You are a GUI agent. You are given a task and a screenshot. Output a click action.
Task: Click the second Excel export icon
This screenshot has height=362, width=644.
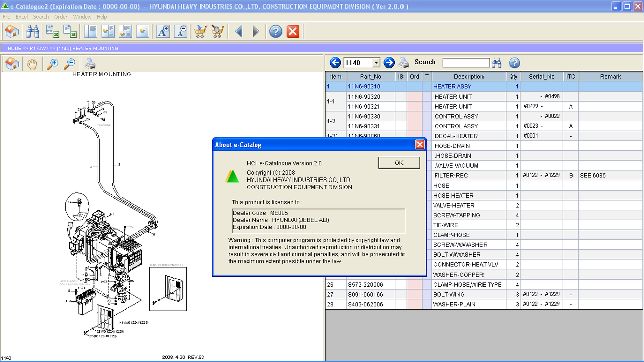click(69, 31)
